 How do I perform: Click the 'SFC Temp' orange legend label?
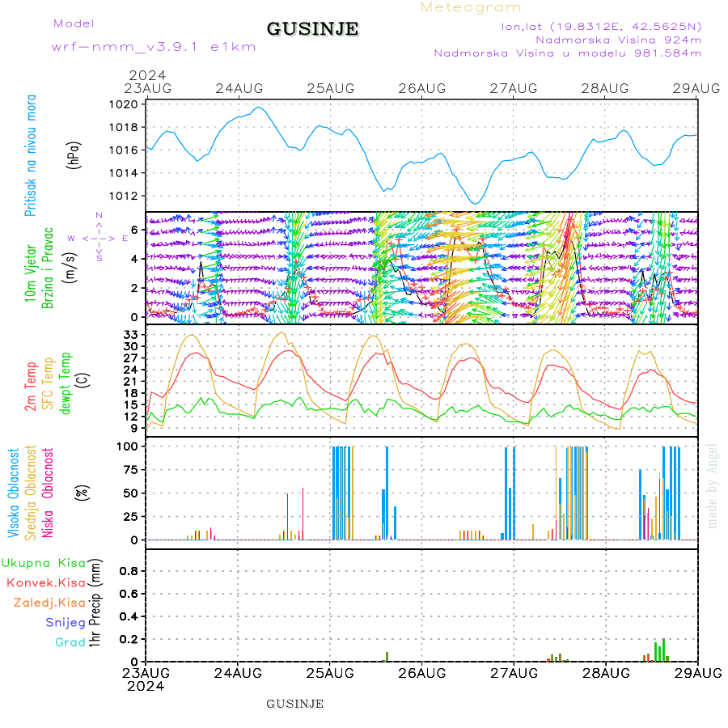coord(48,383)
